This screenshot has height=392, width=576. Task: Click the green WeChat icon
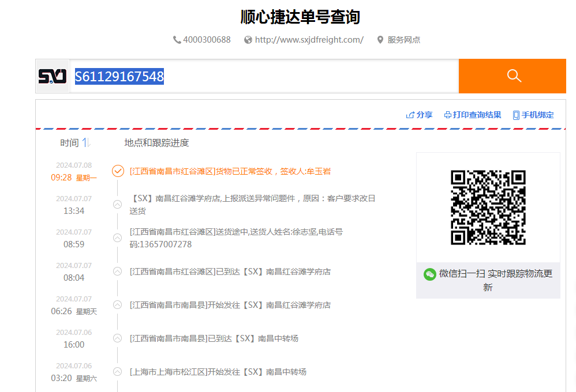(x=430, y=274)
